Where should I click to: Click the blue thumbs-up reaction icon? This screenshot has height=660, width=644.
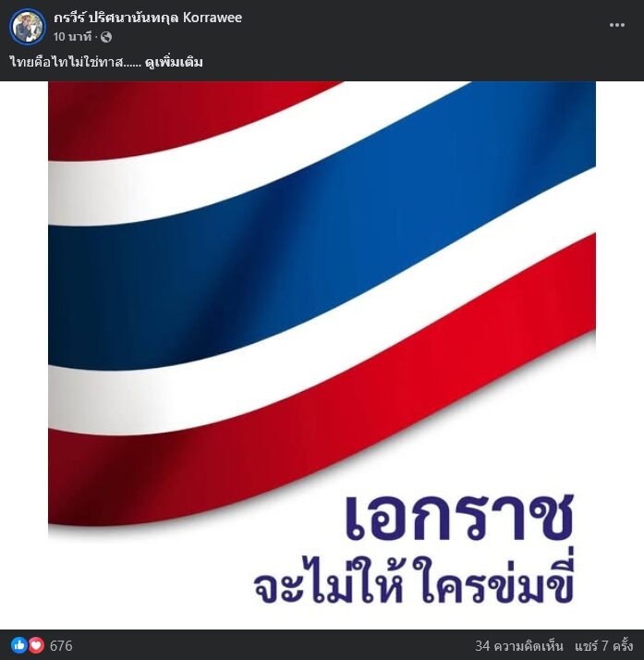coord(18,645)
